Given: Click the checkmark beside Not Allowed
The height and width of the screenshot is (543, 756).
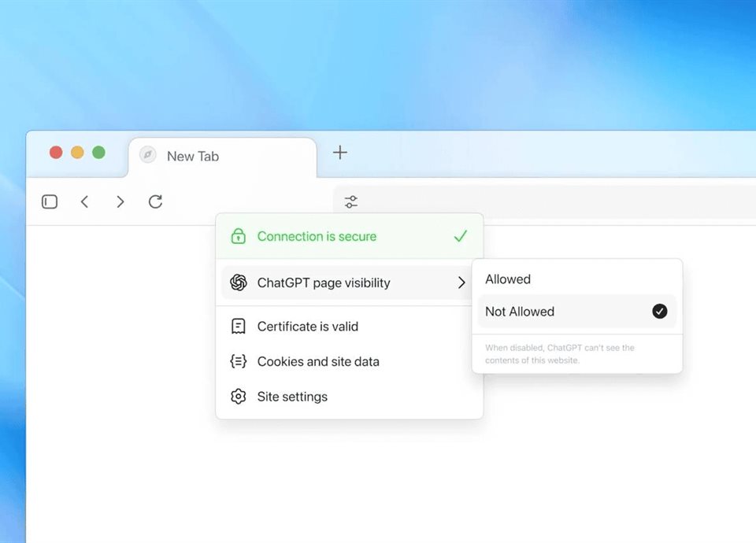Looking at the screenshot, I should coord(660,312).
